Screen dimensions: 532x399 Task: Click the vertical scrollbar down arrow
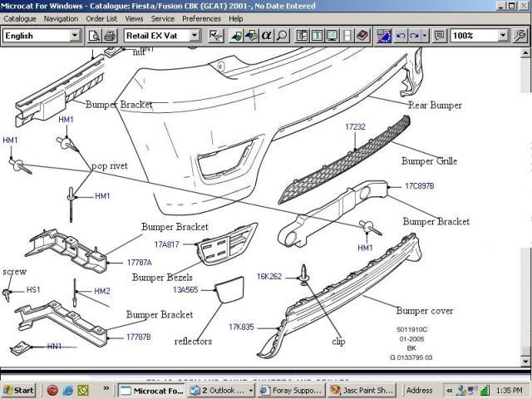tap(524, 363)
